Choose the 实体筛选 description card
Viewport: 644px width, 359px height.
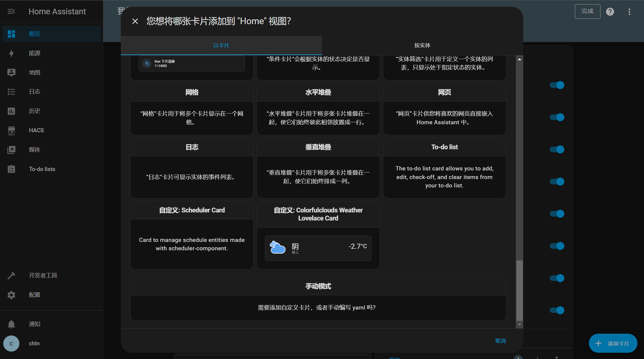pyautogui.click(x=445, y=67)
